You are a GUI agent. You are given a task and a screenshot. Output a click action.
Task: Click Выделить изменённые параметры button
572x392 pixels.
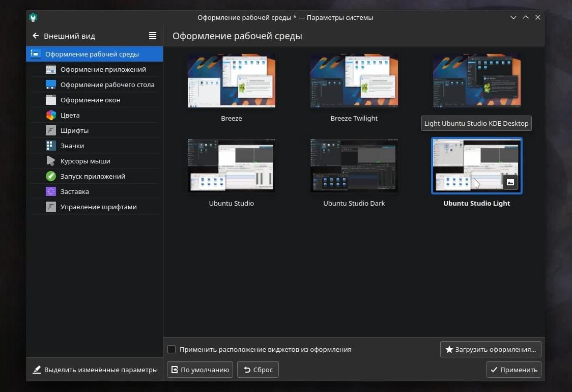point(95,370)
